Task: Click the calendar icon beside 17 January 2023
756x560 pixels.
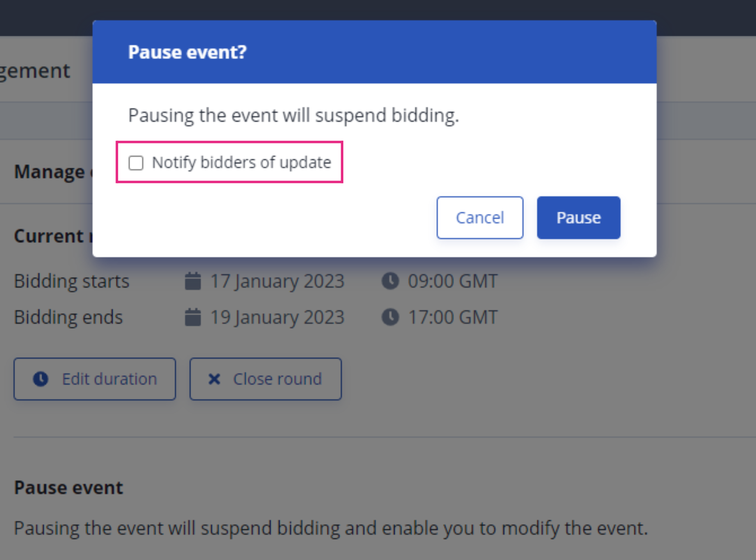Action: tap(193, 281)
